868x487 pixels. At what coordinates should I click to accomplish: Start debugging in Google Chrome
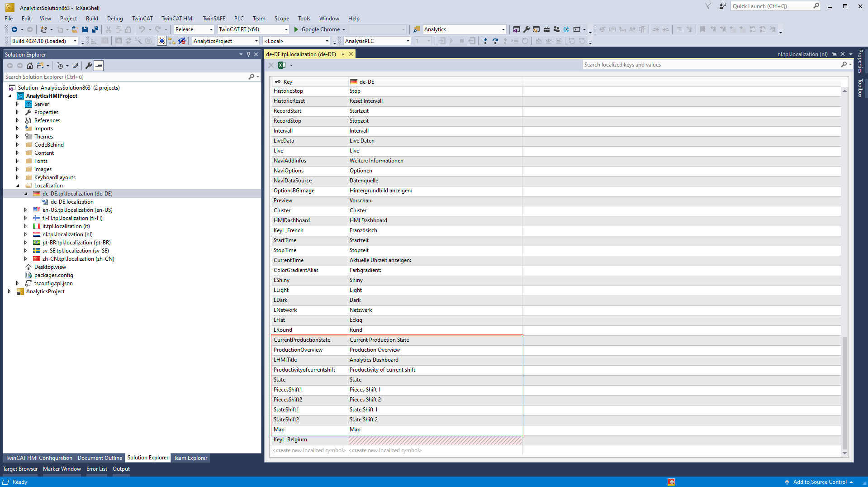[x=316, y=29]
